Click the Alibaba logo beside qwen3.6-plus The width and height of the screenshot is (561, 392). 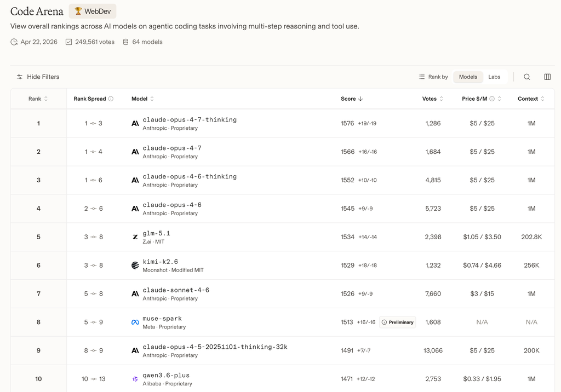click(x=135, y=379)
